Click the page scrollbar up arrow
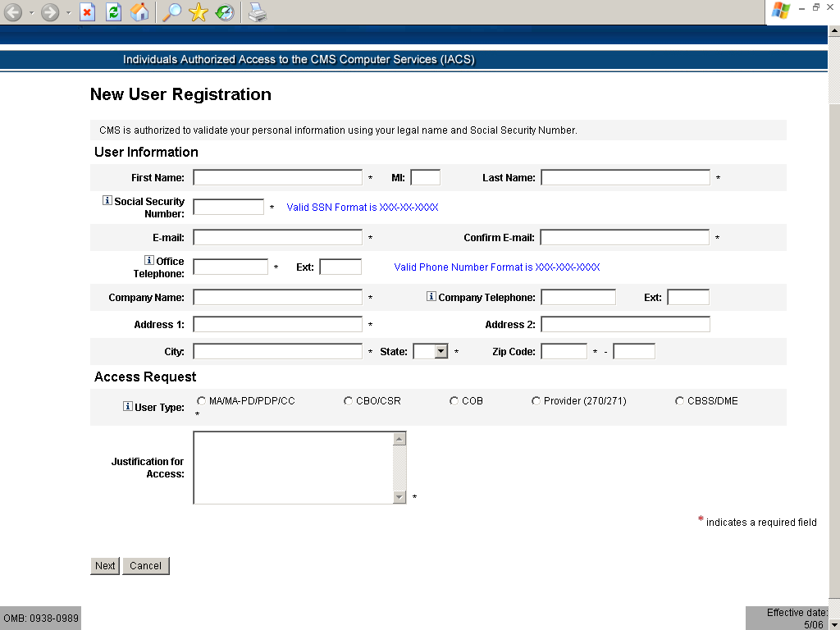The height and width of the screenshot is (630, 840). pyautogui.click(x=834, y=30)
